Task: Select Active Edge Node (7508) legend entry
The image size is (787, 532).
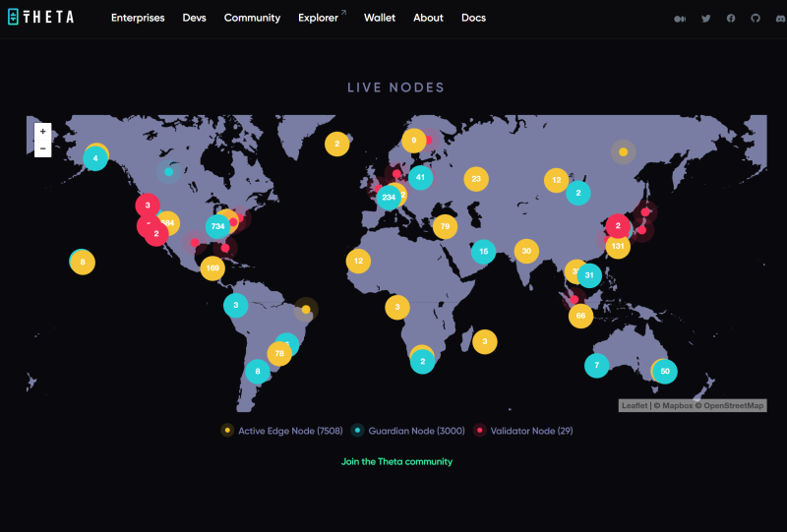Action: 282,431
